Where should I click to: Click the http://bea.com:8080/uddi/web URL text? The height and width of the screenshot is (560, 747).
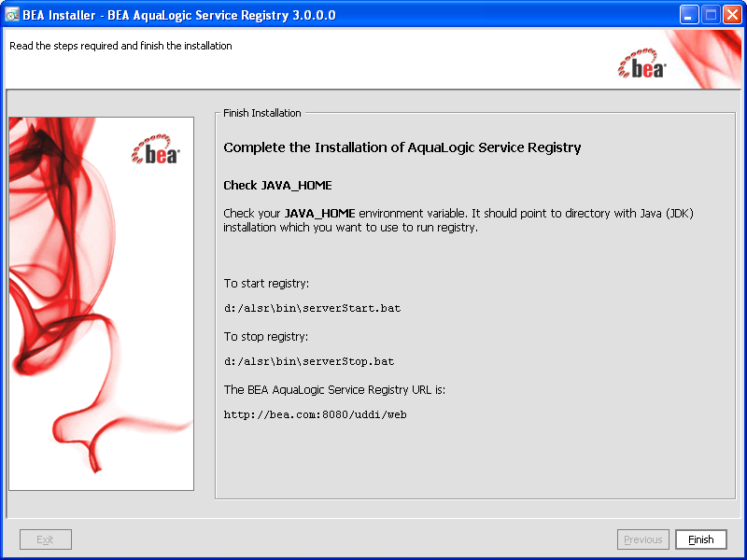click(316, 414)
